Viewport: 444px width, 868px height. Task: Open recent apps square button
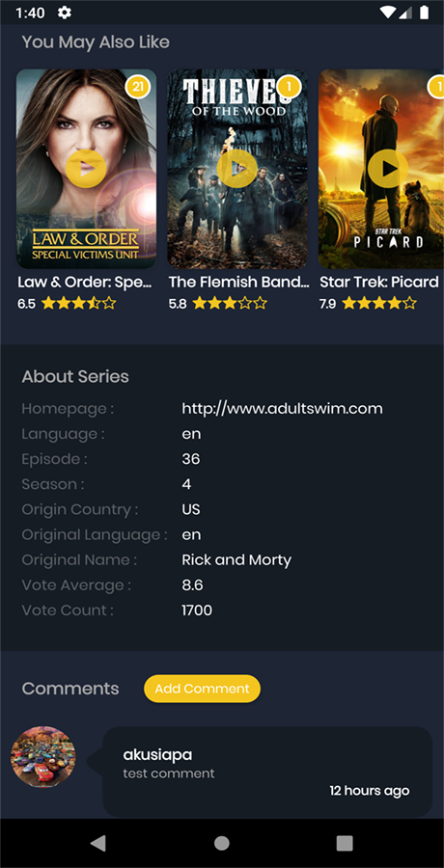tap(345, 843)
